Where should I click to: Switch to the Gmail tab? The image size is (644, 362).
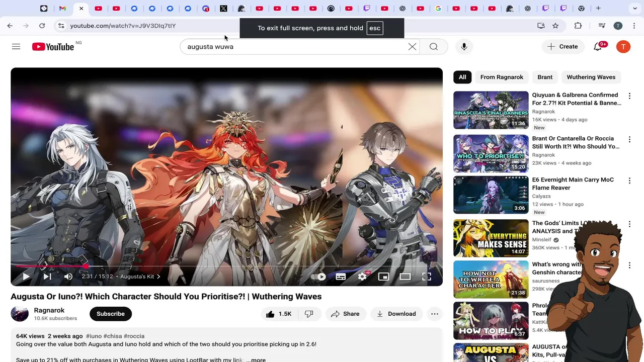62,9
